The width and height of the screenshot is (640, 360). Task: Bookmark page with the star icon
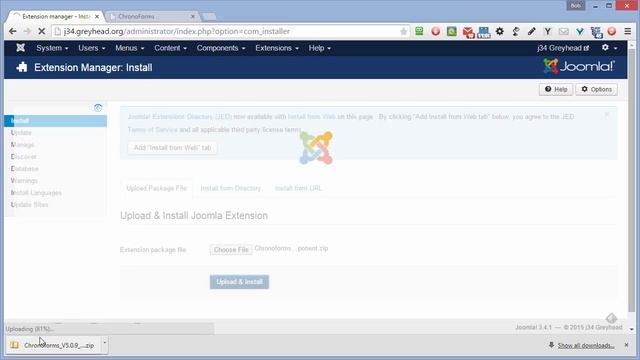[404, 31]
